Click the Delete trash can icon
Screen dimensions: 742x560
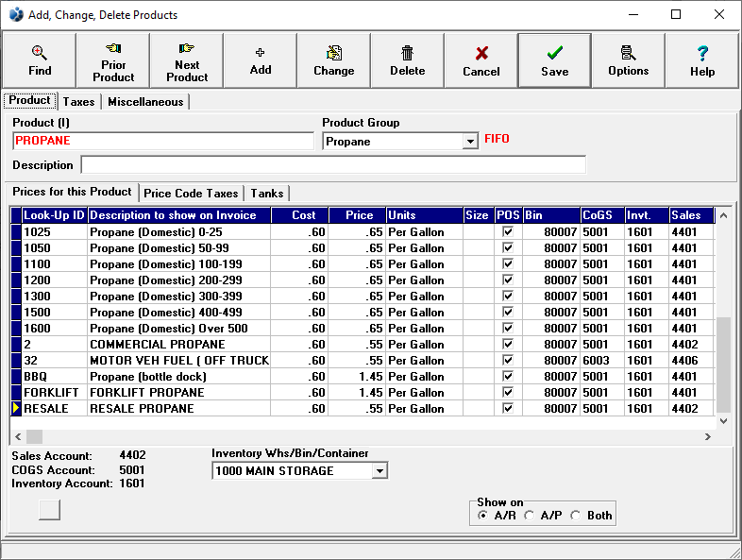(x=408, y=60)
